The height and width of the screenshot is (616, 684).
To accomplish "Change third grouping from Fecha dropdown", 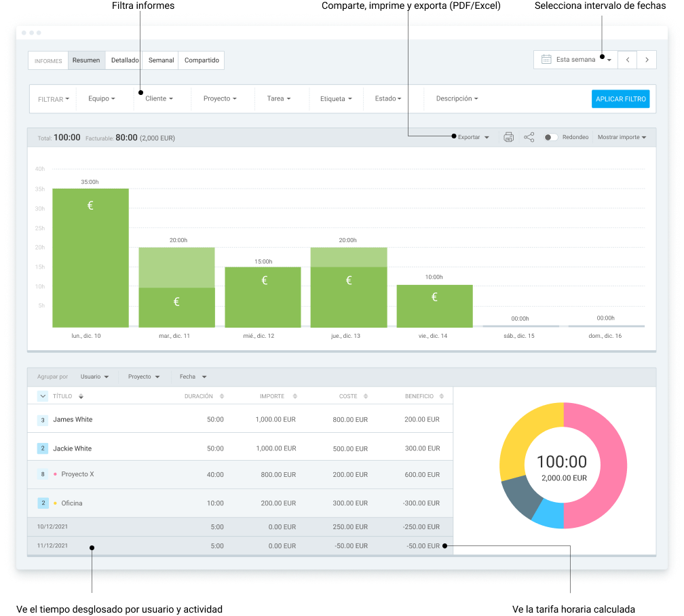I will 193,377.
